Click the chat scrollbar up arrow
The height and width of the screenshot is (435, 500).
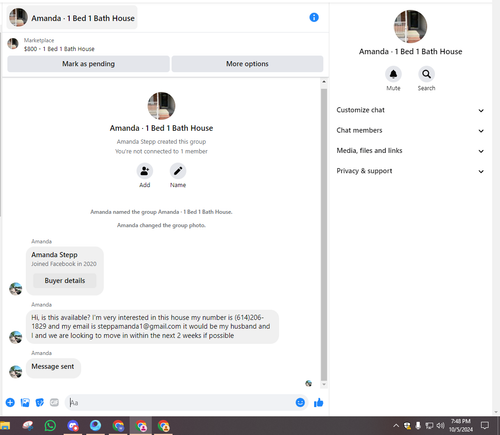click(x=324, y=82)
